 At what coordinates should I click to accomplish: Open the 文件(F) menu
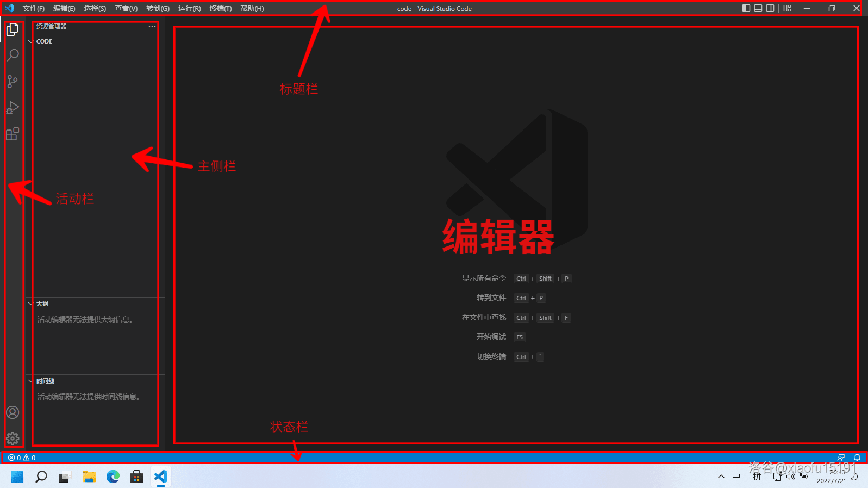[x=34, y=8]
